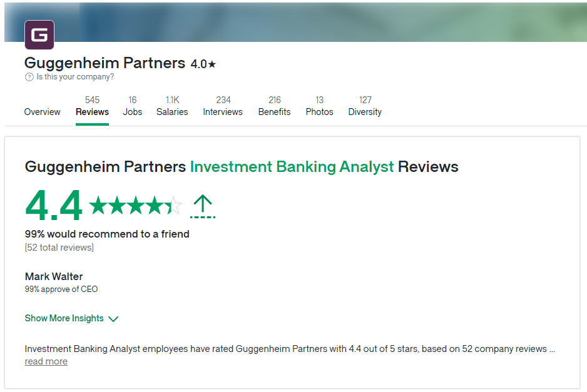
Task: Open the share ratings arrow icon
Action: click(x=203, y=205)
